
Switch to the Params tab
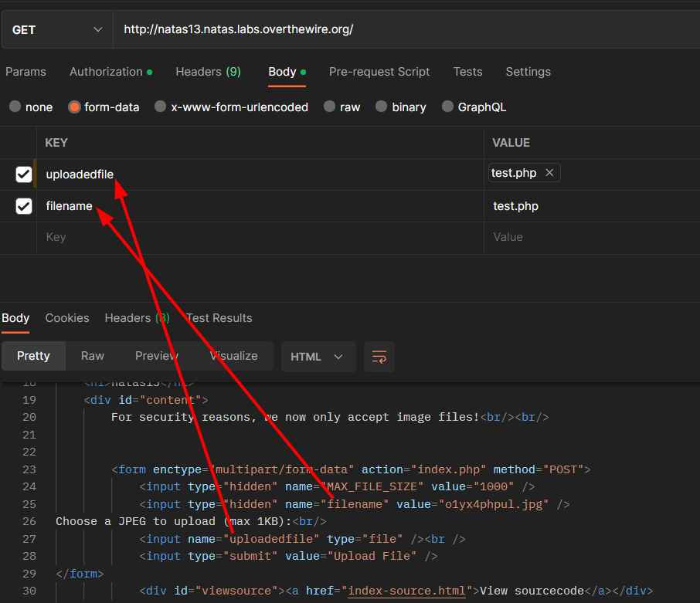click(x=26, y=72)
